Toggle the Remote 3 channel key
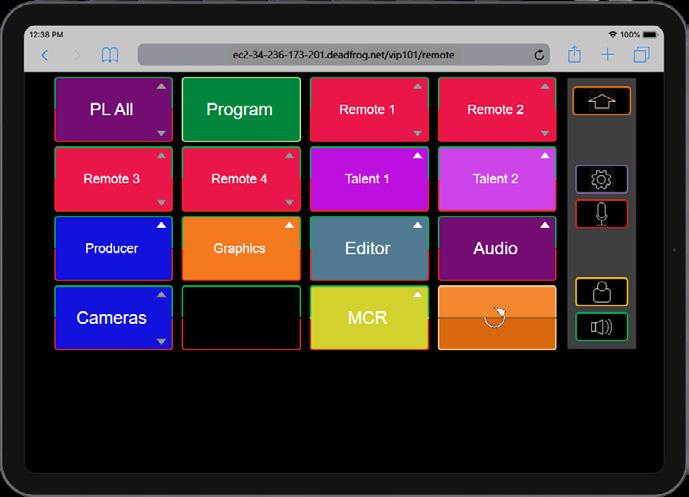The height and width of the screenshot is (497, 689). pos(113,179)
